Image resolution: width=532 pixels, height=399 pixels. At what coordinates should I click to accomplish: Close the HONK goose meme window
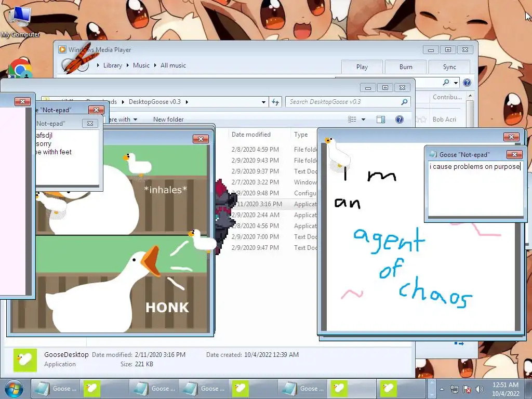coord(201,139)
